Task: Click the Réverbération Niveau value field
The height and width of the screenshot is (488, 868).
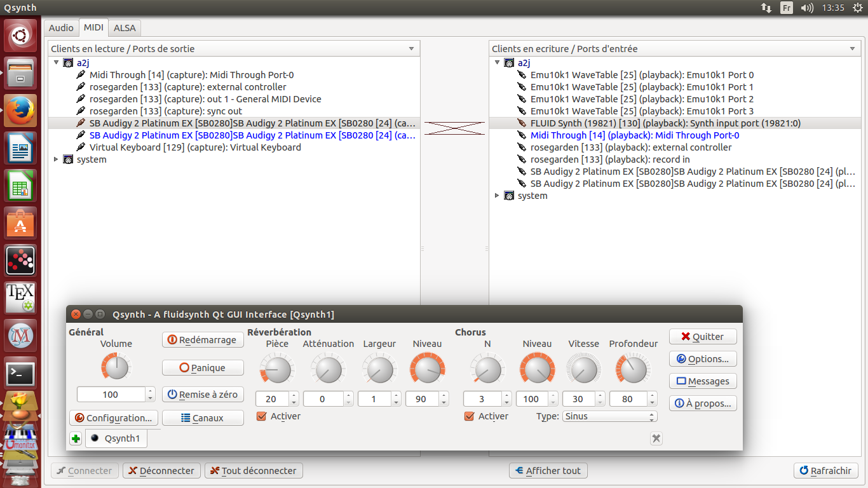Action: pos(421,399)
